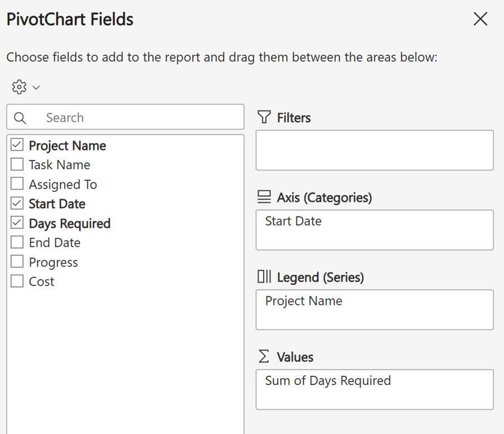
Task: Select Sum of Days Required in Values
Action: [x=328, y=381]
